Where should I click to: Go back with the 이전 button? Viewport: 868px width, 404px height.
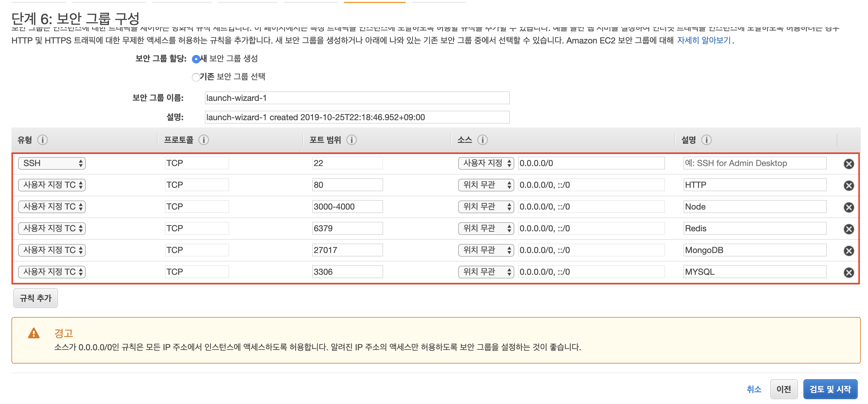[783, 389]
